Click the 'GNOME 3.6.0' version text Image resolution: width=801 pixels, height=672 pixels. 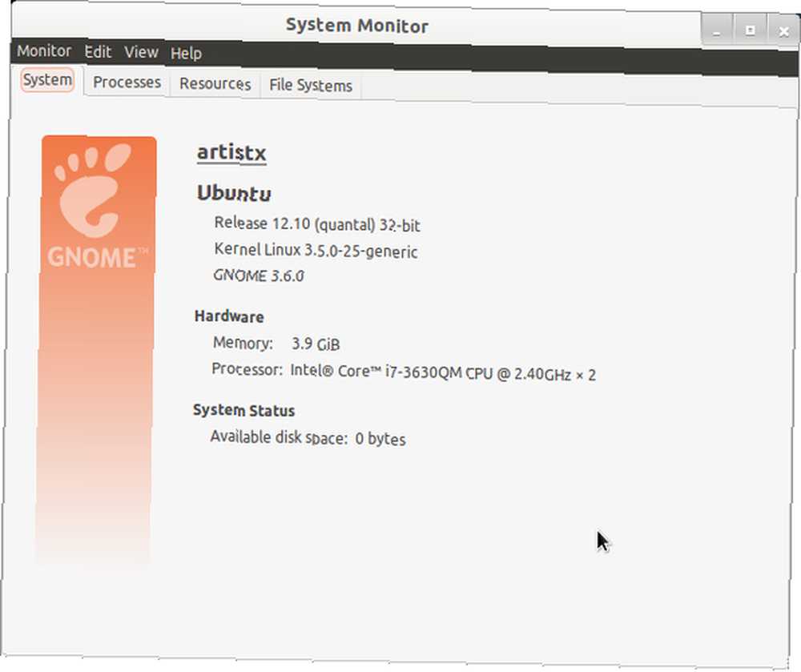[x=259, y=276]
